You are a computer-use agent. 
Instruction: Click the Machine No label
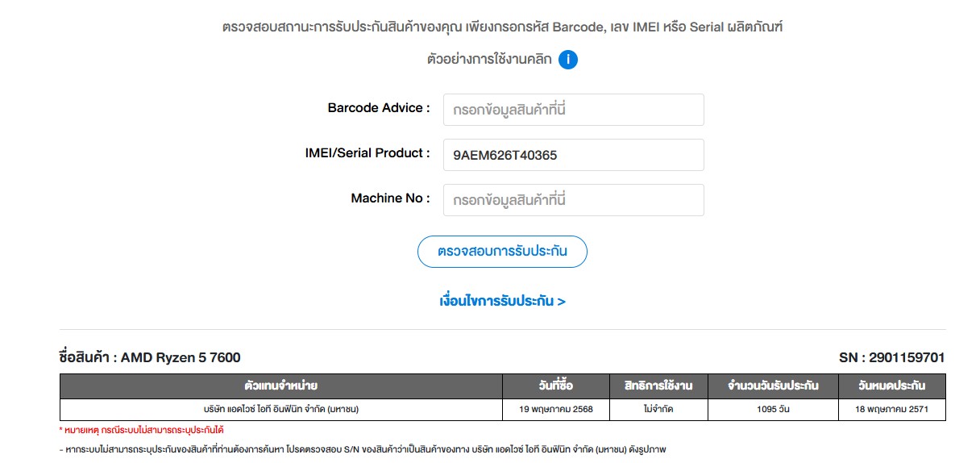pos(390,198)
